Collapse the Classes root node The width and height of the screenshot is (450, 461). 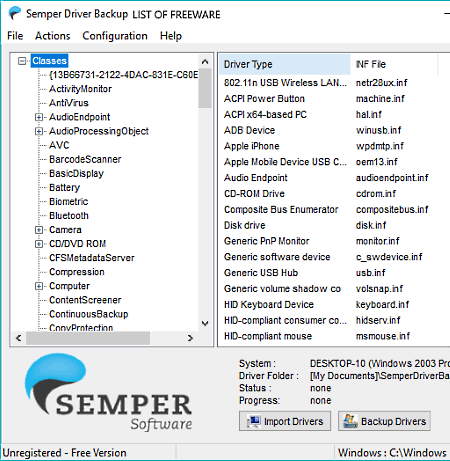[22, 61]
